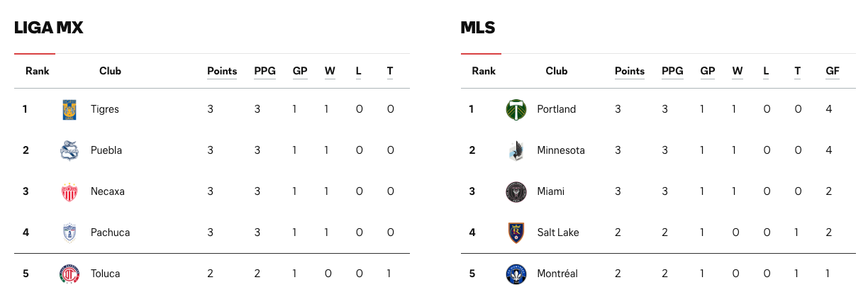Image resolution: width=868 pixels, height=297 pixels.
Task: Click the Necaxa club crest icon
Action: click(x=69, y=191)
